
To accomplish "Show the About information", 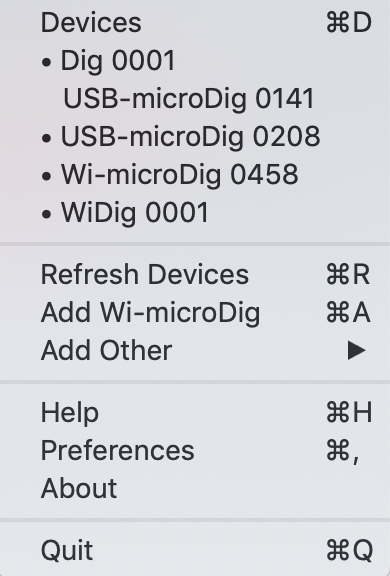I will [x=195, y=488].
